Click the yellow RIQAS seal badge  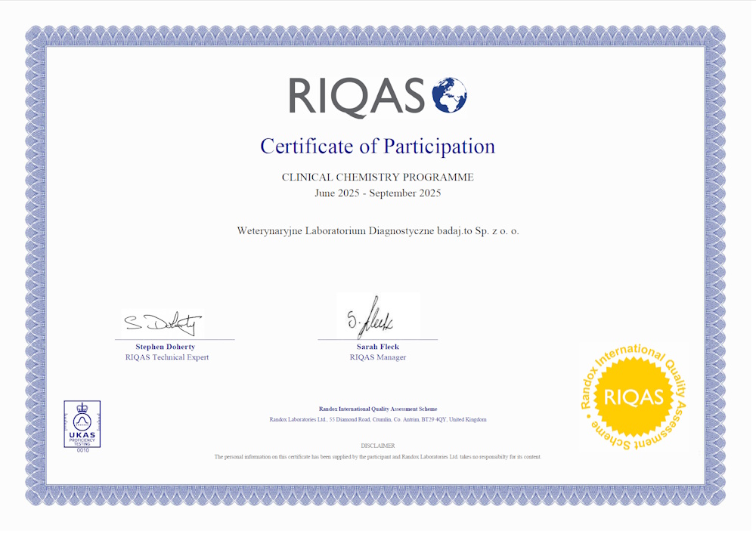tap(634, 397)
